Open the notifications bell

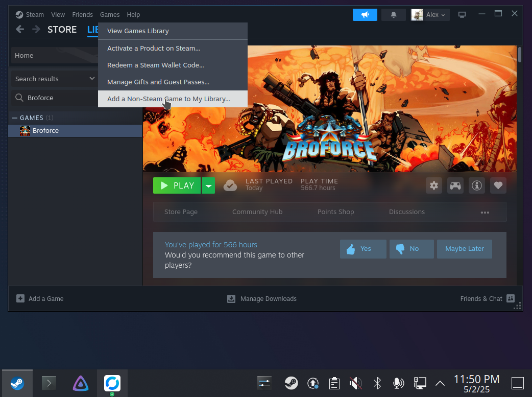point(394,15)
